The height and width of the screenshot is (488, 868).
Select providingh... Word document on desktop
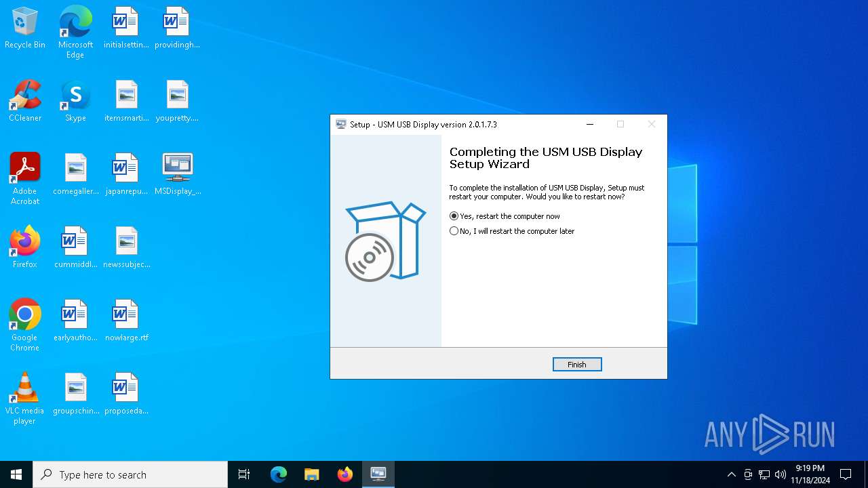coord(177,28)
